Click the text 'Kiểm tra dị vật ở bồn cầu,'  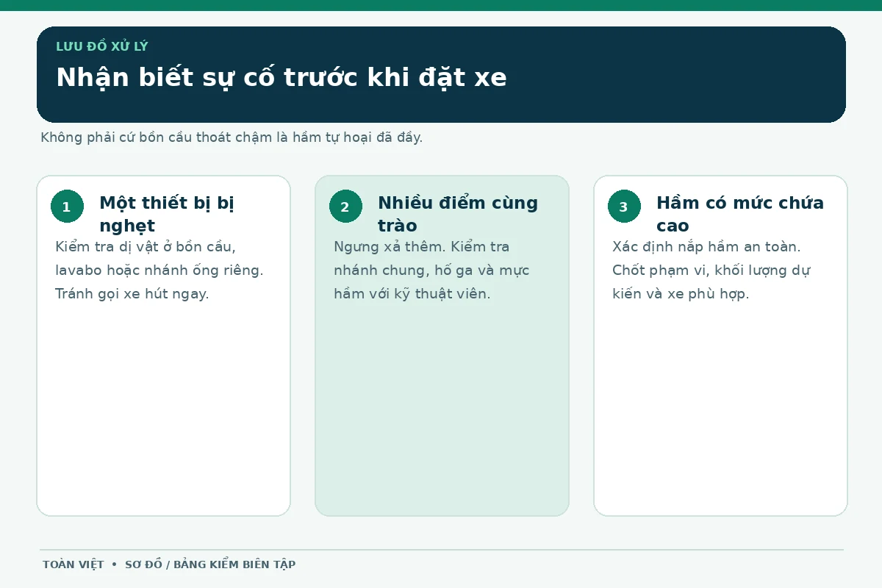coord(146,247)
